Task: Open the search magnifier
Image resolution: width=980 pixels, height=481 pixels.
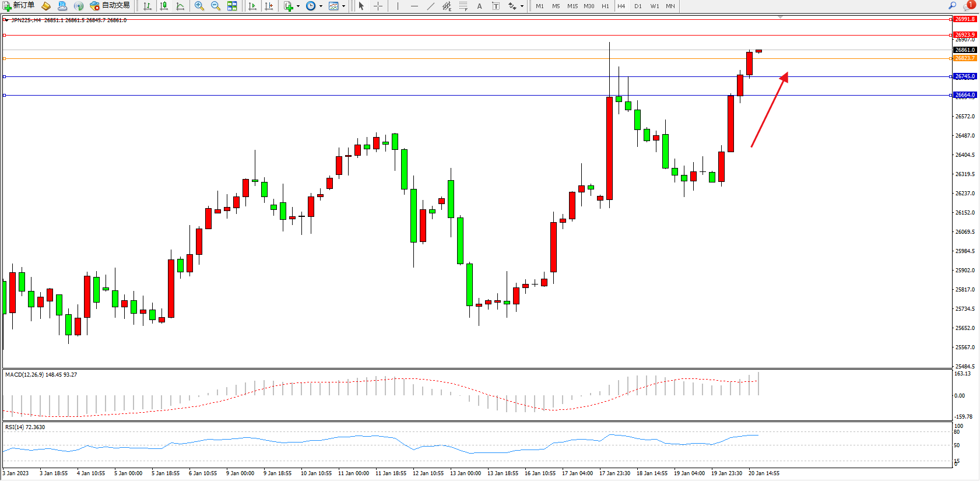Action: pos(952,6)
